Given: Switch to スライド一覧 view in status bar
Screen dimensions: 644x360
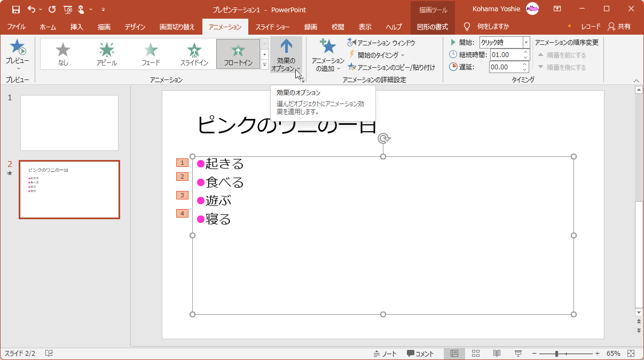Looking at the screenshot, I should [x=475, y=353].
